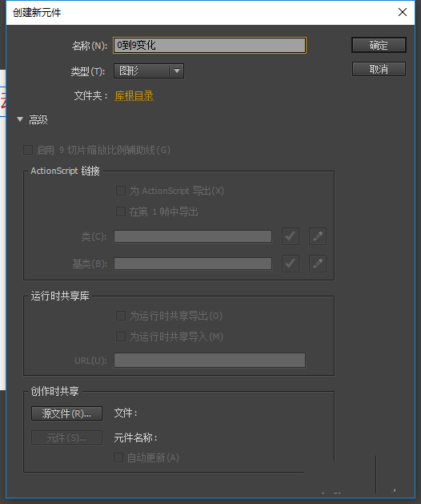The width and height of the screenshot is (421, 504).
Task: Open the 源文件(R)... button
Action: (66, 413)
